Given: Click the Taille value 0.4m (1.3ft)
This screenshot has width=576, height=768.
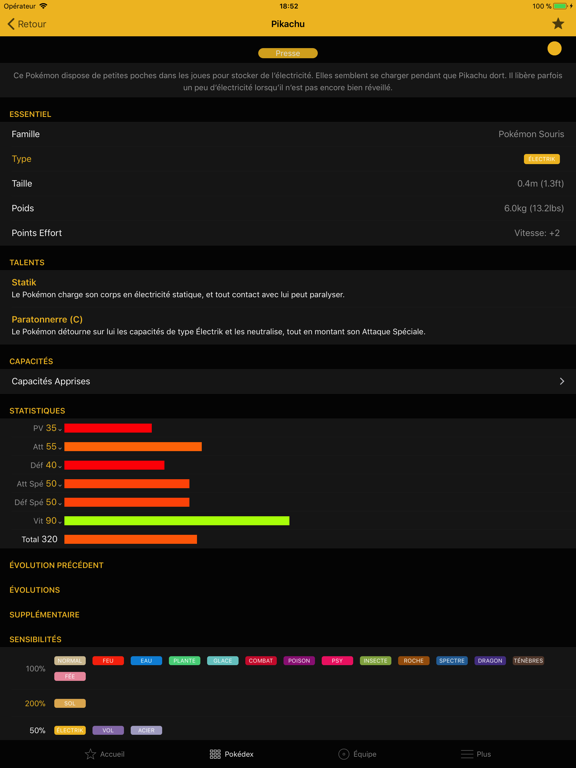Looking at the screenshot, I should [540, 184].
